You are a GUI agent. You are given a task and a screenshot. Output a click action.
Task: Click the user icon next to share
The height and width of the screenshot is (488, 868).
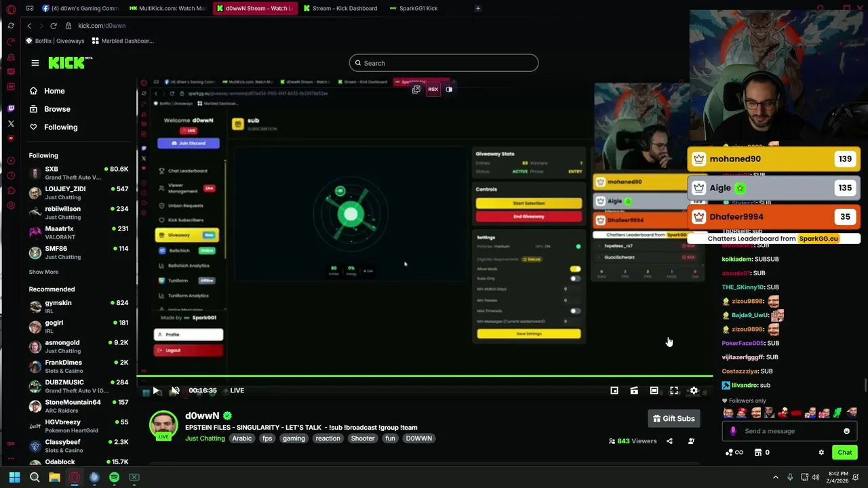[x=691, y=441]
